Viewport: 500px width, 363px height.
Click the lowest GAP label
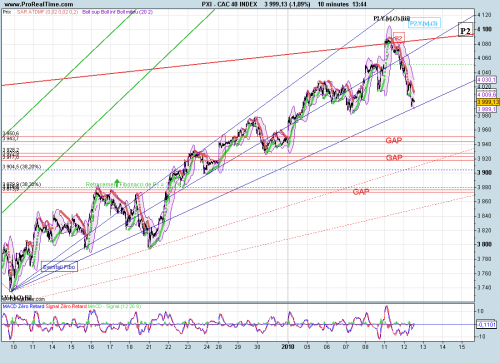(x=361, y=192)
